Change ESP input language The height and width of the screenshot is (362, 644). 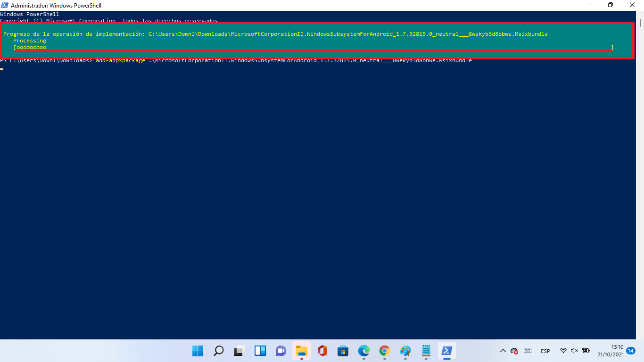545,351
